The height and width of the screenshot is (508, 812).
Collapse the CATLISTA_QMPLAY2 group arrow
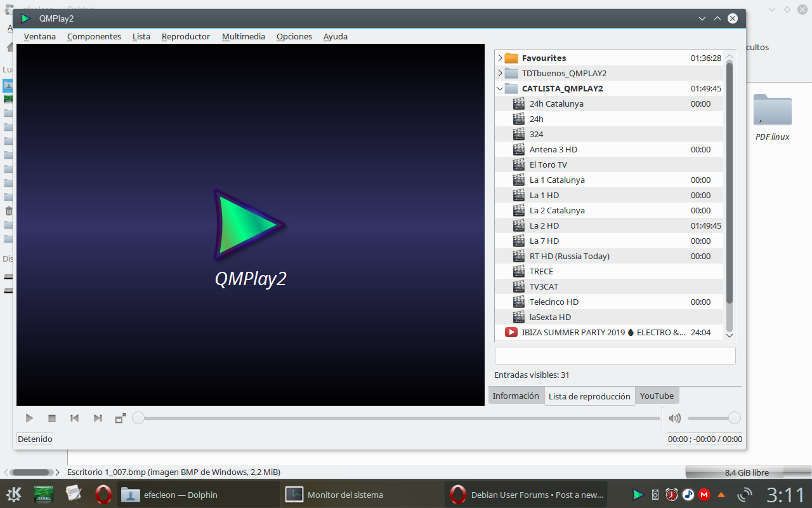coord(500,88)
